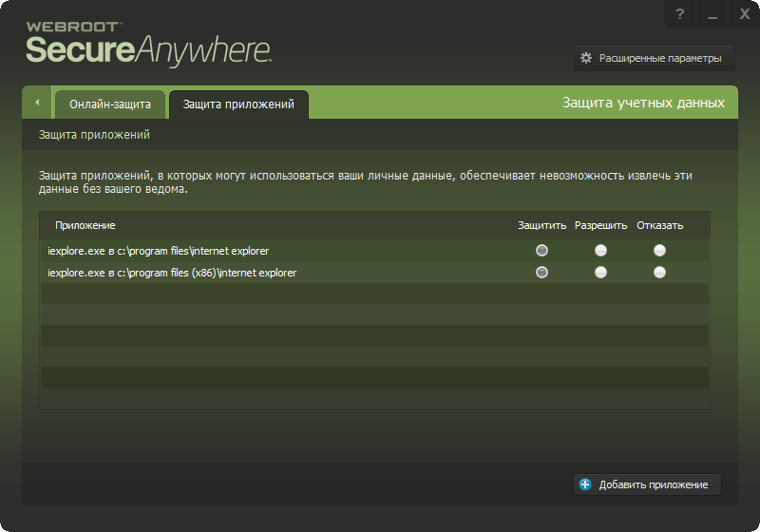760x532 pixels.
Task: Open the help question mark icon
Action: point(680,14)
